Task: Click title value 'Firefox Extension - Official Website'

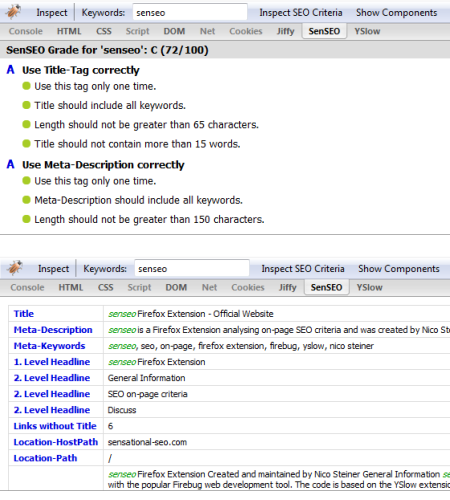Action: point(205,314)
